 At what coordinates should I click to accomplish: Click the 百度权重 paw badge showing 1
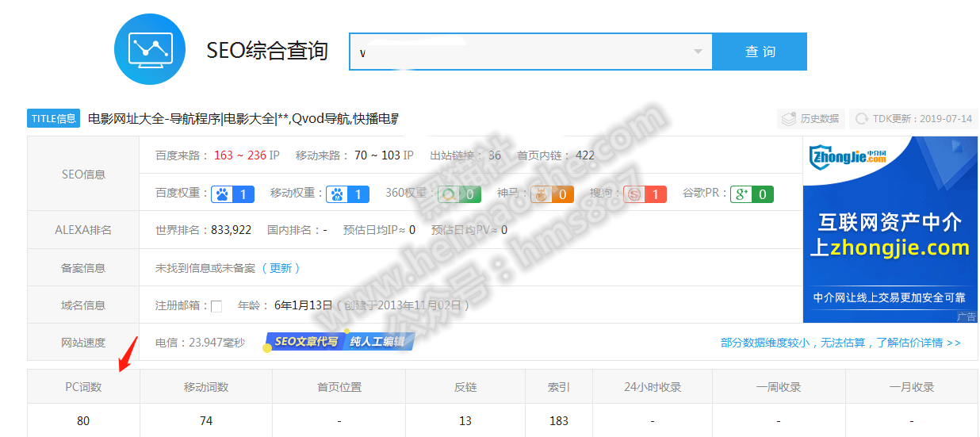(232, 194)
